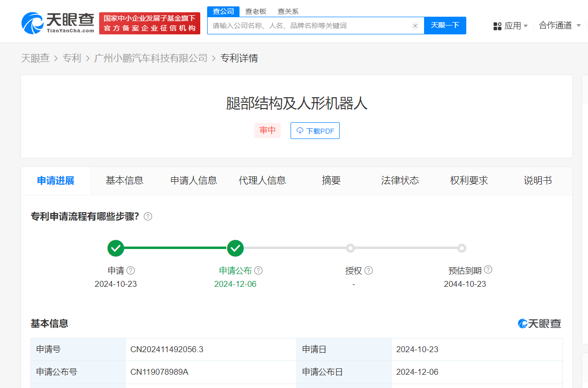
Task: Click the 申请公布 checkpoint on the progress bar
Action: [235, 248]
